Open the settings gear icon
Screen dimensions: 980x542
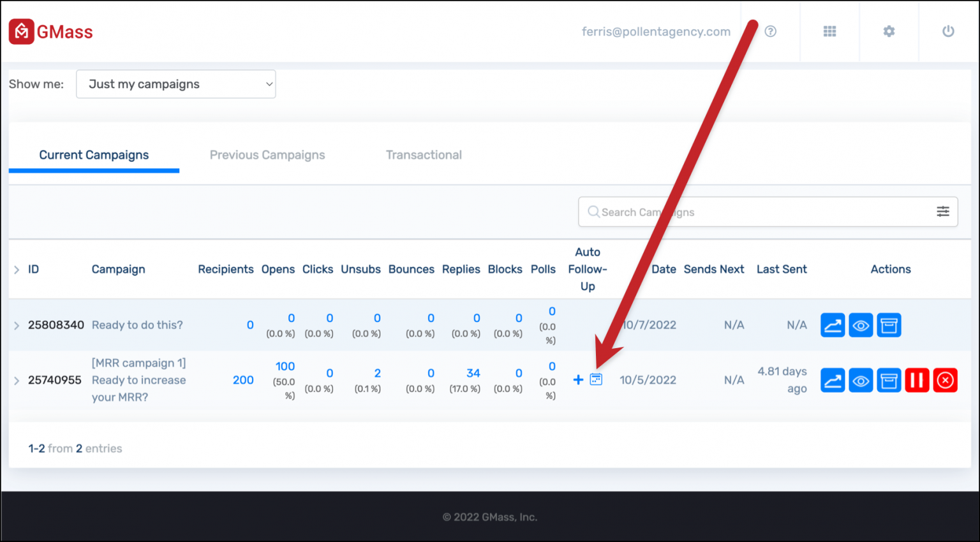coord(889,31)
